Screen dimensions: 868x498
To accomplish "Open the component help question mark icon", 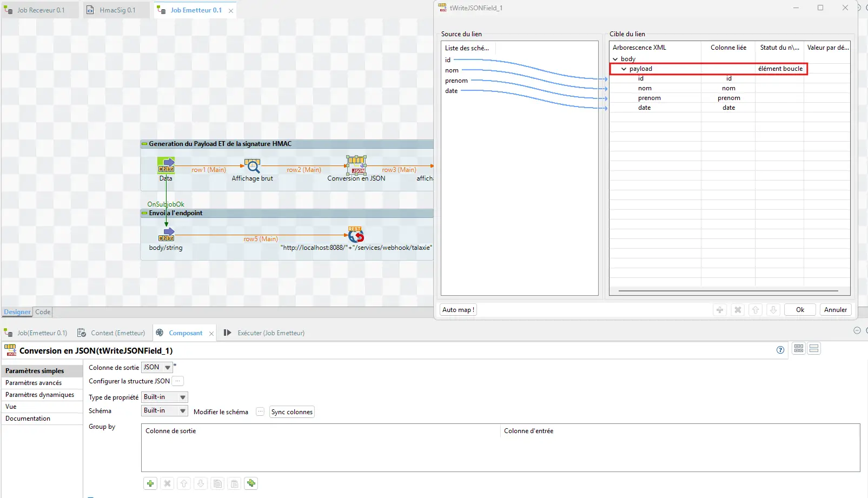I will click(x=780, y=350).
